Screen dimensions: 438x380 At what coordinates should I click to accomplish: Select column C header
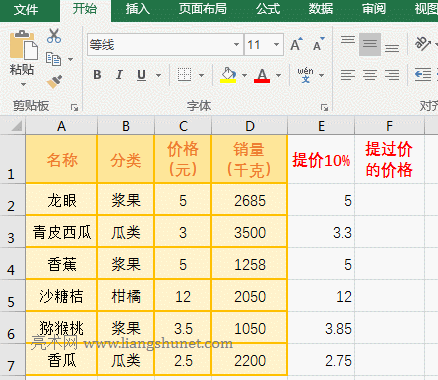[183, 126]
